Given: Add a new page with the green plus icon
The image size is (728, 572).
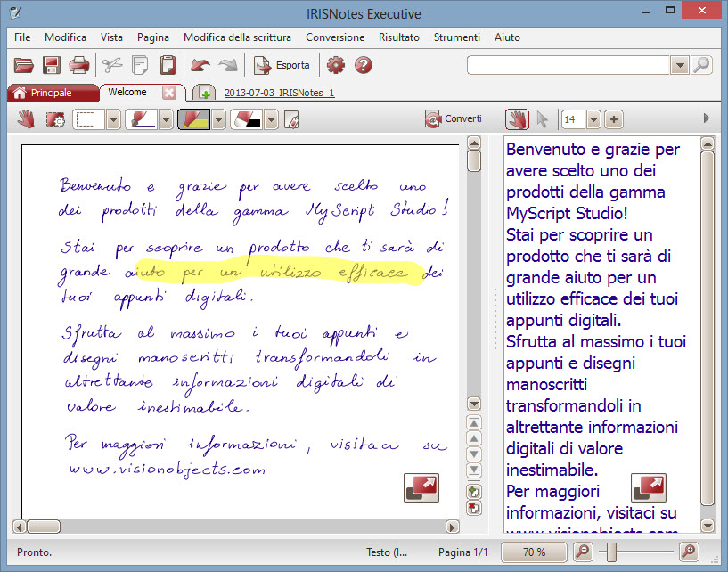Looking at the screenshot, I should pyautogui.click(x=473, y=491).
